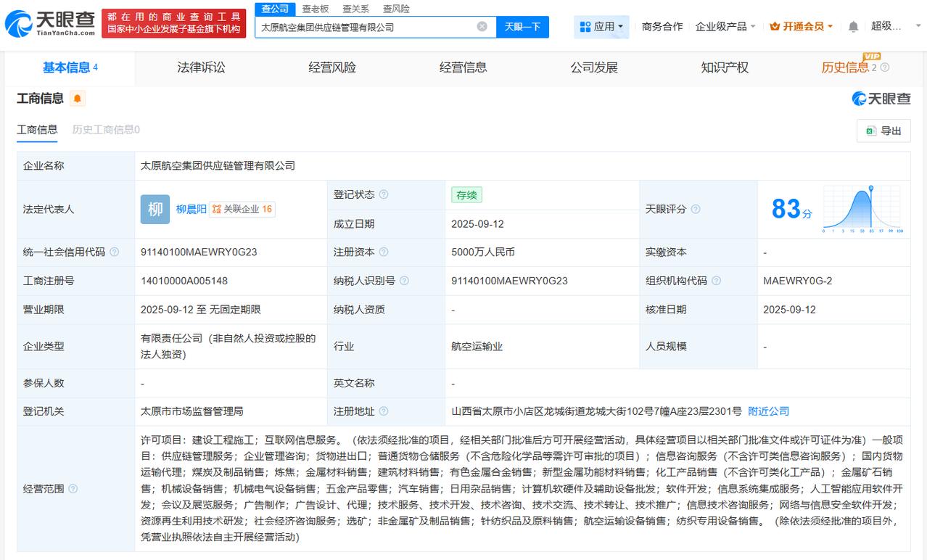Viewport: 927px width, 560px height.
Task: Click the 成立日期 value 2025-09-12
Action: pyautogui.click(x=477, y=224)
